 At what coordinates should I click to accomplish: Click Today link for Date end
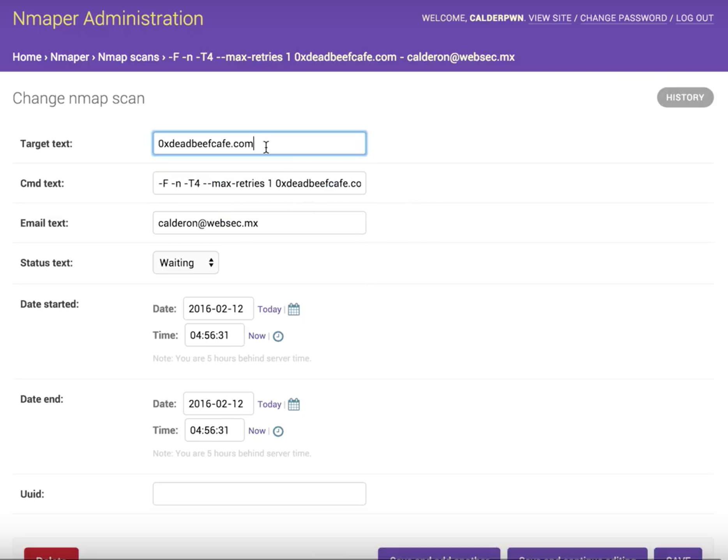point(269,404)
